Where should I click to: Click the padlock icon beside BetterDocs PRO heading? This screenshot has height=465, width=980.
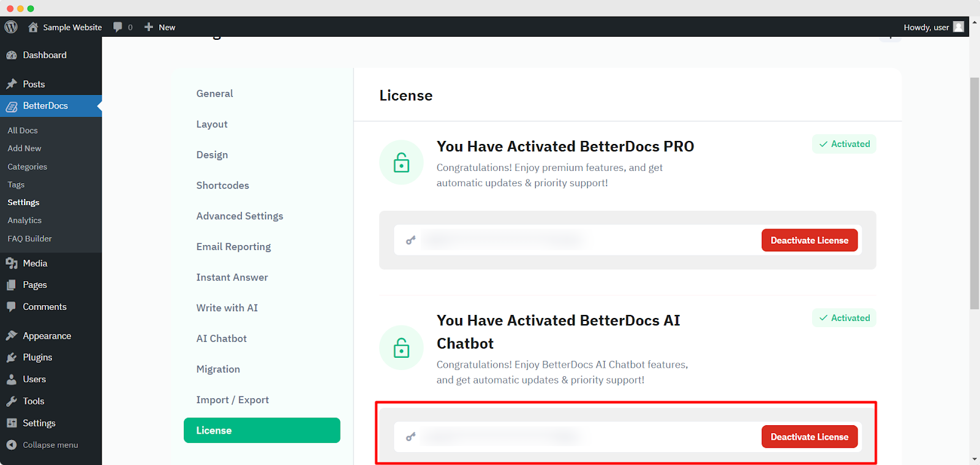401,162
